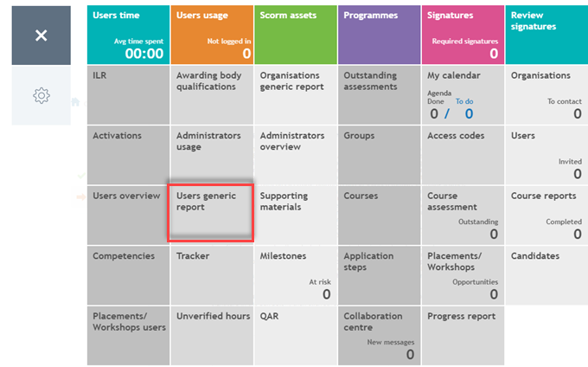Open the Progress report tile
This screenshot has width=588, height=367.
click(463, 336)
